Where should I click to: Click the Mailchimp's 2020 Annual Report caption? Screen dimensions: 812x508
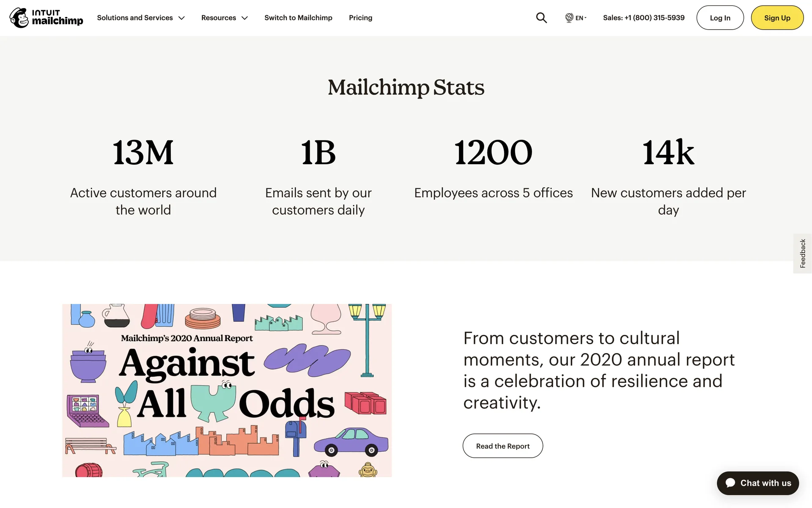click(x=187, y=338)
